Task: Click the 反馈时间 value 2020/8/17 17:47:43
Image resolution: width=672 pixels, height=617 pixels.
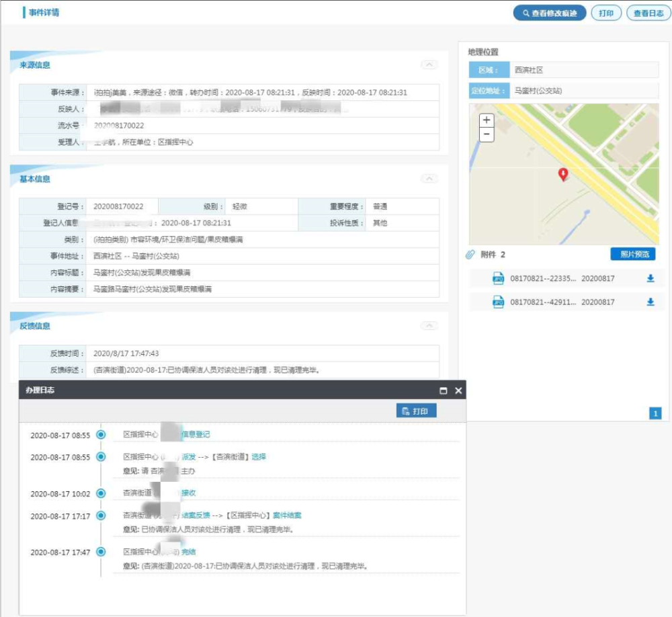Action: pos(126,354)
